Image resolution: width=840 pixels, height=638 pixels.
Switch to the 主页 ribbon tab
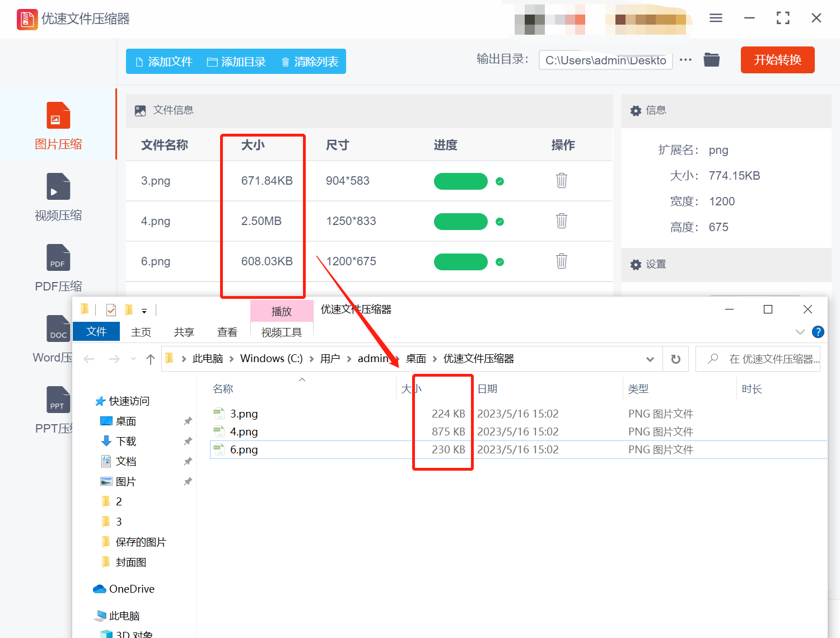coord(141,332)
